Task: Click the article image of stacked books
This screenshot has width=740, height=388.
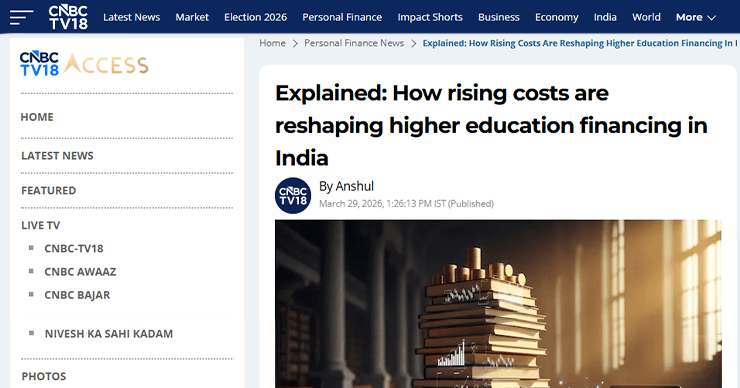Action: (x=498, y=304)
